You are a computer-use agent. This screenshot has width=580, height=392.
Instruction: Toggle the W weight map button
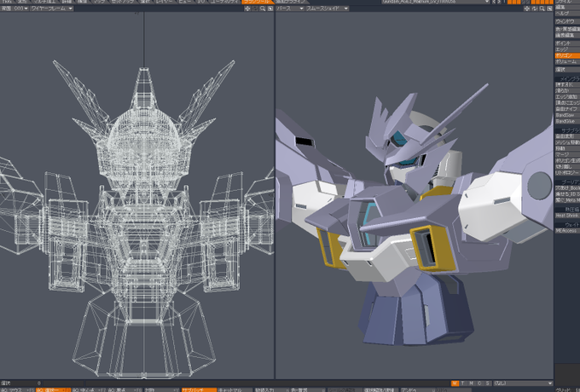point(455,383)
